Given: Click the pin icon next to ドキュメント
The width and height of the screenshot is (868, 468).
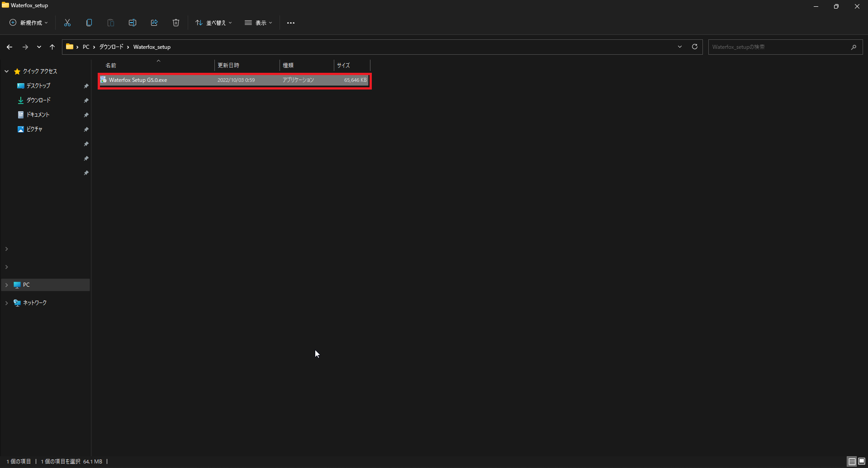Looking at the screenshot, I should coord(86,115).
